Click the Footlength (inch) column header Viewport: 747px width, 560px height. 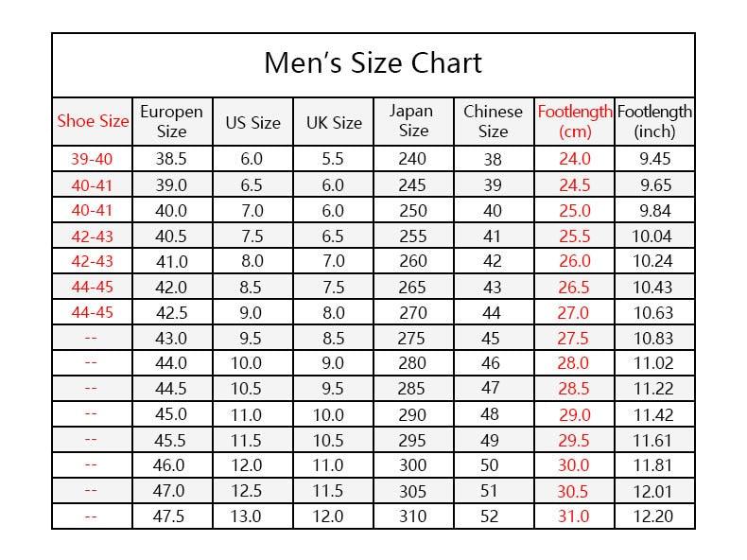pyautogui.click(x=654, y=121)
